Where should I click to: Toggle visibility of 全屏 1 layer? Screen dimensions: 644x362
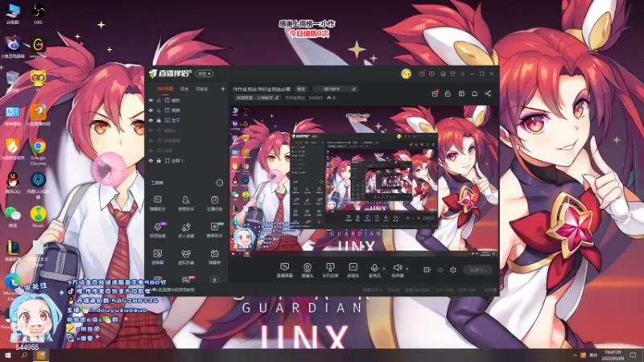click(x=151, y=160)
